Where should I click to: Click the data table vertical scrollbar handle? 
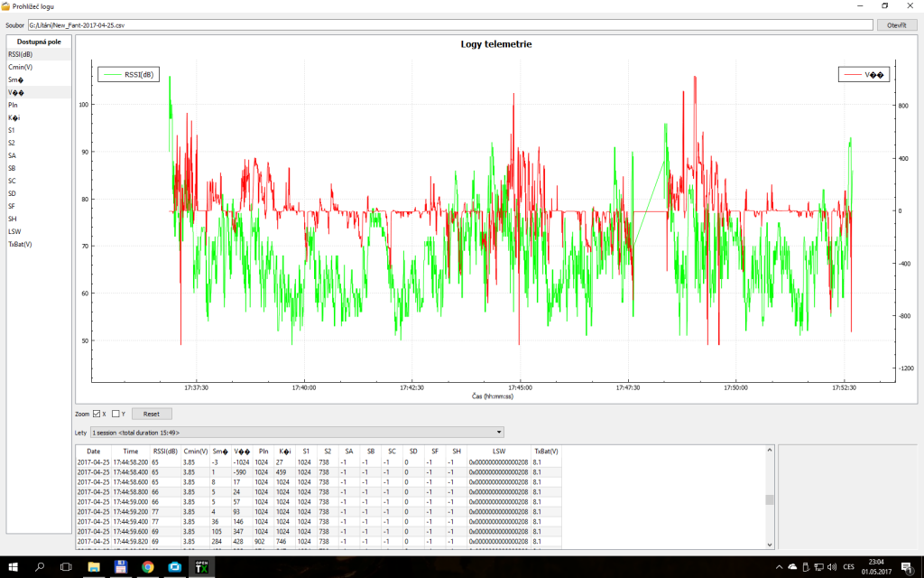[x=770, y=499]
